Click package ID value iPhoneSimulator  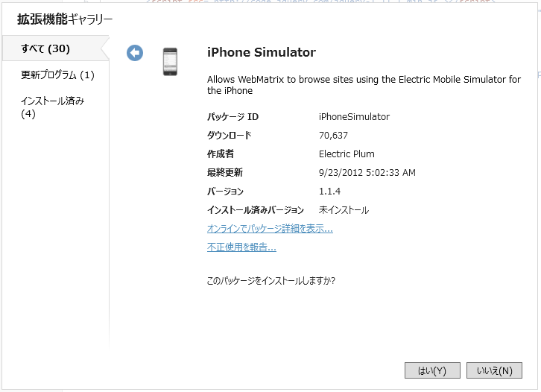[354, 117]
